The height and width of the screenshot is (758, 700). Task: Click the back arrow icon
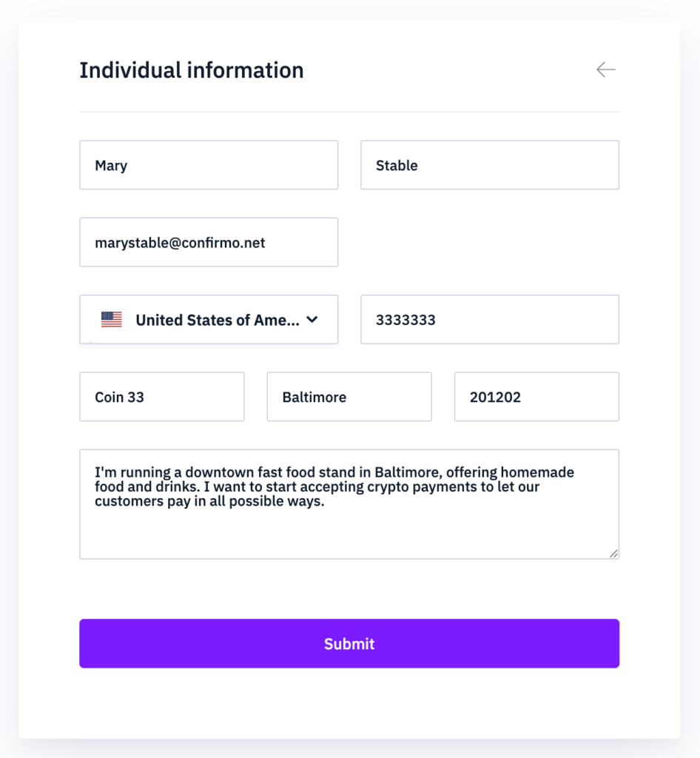(x=605, y=70)
